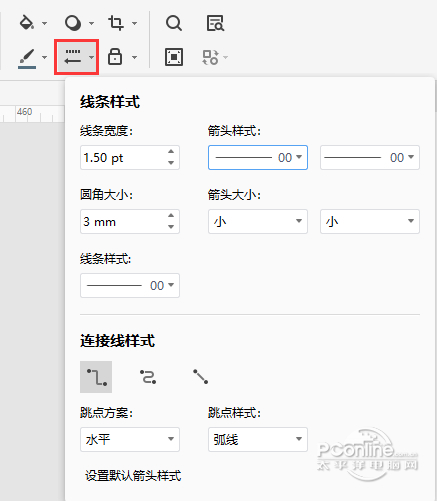Click the fit-to-frame focus icon

[174, 57]
